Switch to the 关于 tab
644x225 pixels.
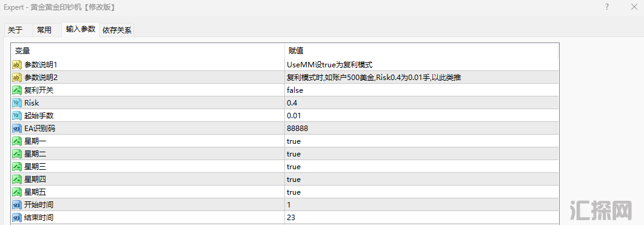pos(16,30)
